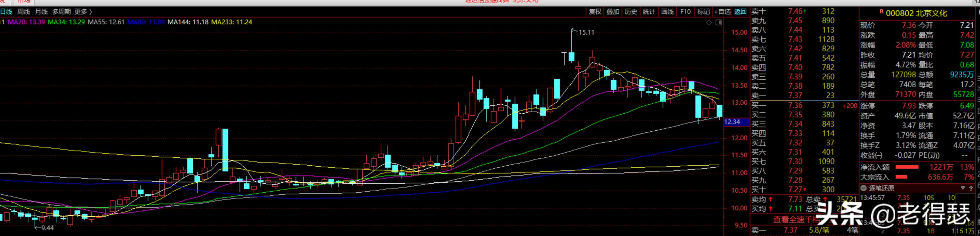Click the MA55: 12.61 indicator label

(106, 22)
